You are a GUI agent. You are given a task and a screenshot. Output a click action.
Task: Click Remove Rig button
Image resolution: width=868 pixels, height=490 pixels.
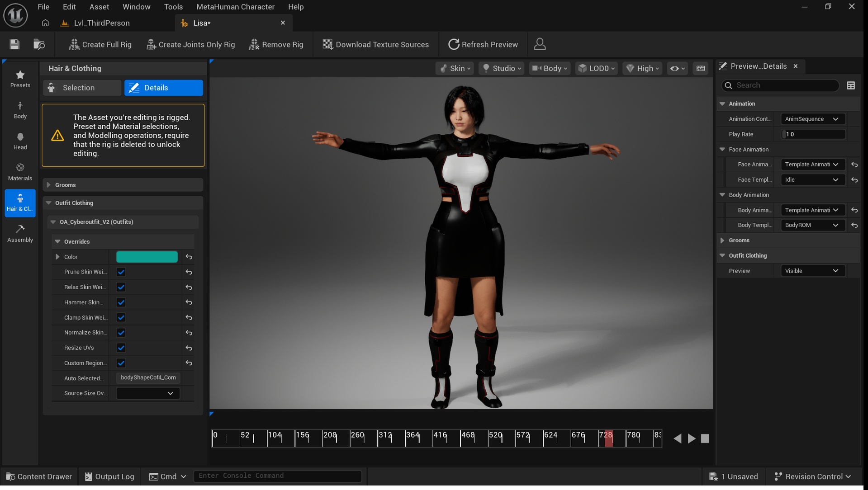click(276, 44)
